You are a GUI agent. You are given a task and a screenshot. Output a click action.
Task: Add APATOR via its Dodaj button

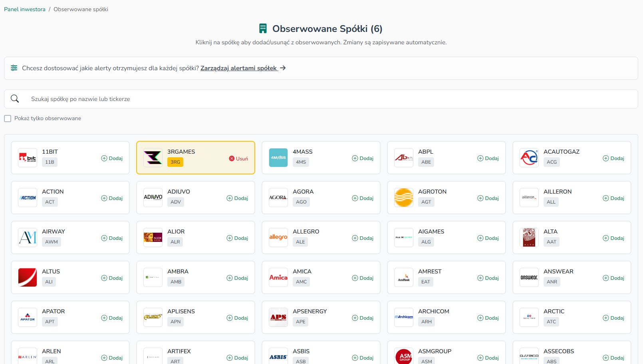click(x=112, y=318)
